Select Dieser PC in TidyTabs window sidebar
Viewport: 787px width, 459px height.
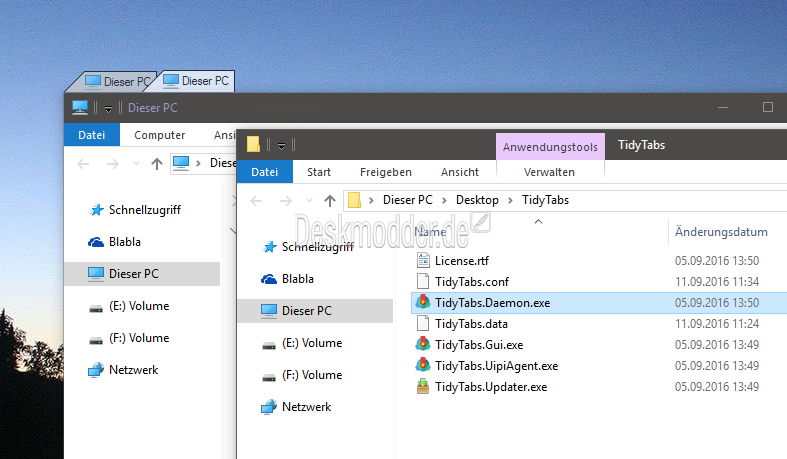click(315, 311)
